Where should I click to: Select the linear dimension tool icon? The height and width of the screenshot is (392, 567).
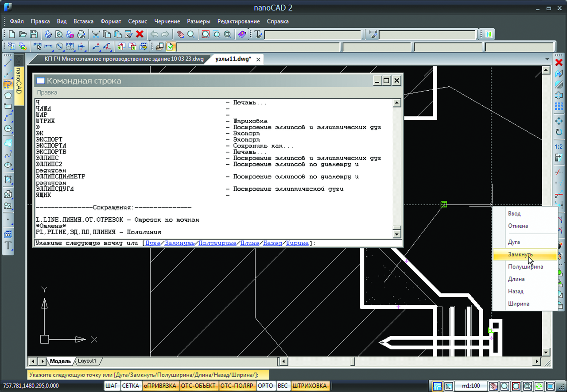click(x=49, y=46)
